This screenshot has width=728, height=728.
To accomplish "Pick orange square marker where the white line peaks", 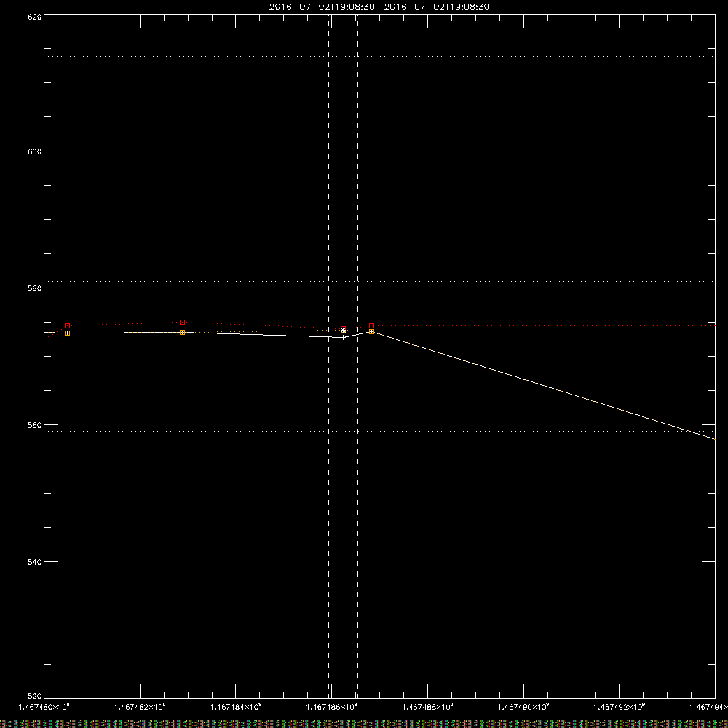I will coord(371,331).
